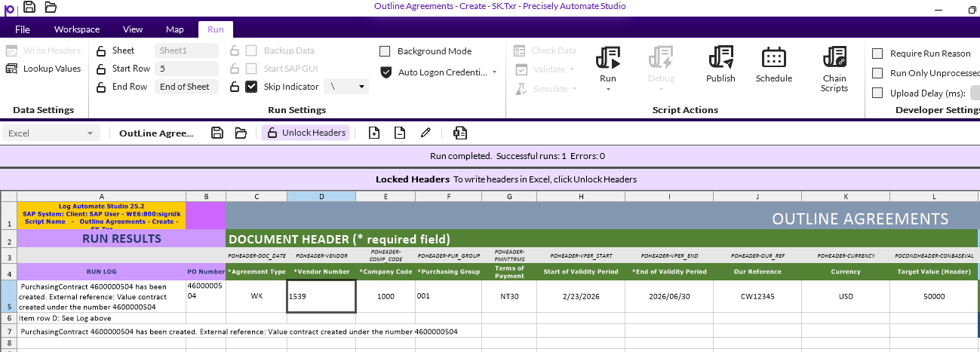
Task: Click the pencil edit icon
Action: [425, 133]
